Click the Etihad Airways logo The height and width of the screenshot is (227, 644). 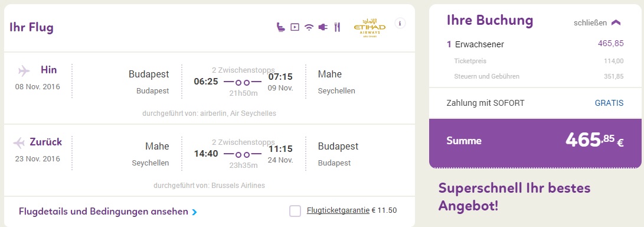point(370,28)
